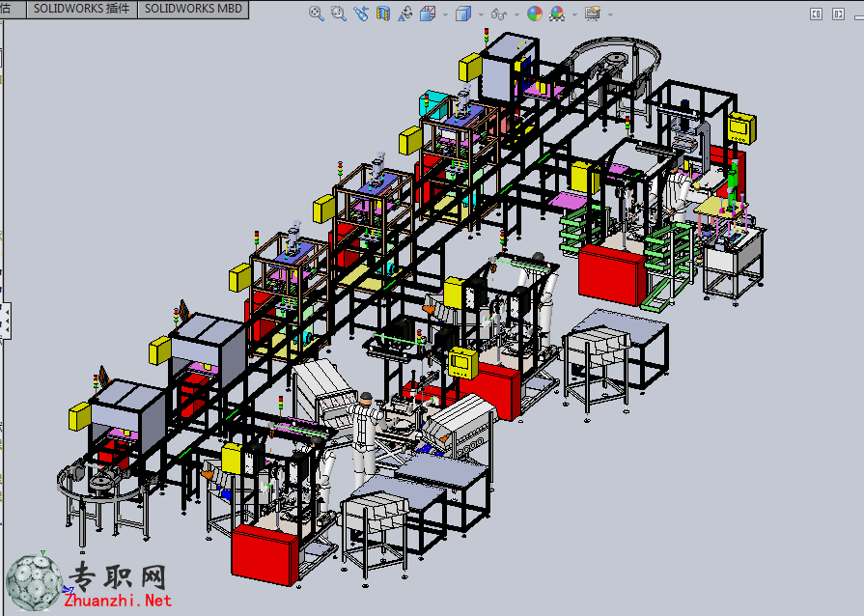Click the left panel collapse handle

click(x=6, y=321)
